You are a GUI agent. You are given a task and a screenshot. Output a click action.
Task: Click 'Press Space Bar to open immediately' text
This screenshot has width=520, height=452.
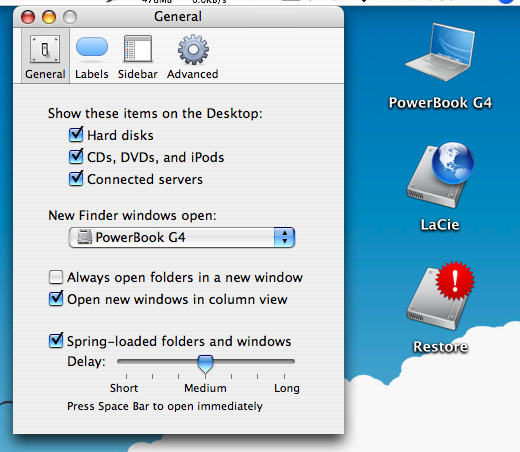165,406
